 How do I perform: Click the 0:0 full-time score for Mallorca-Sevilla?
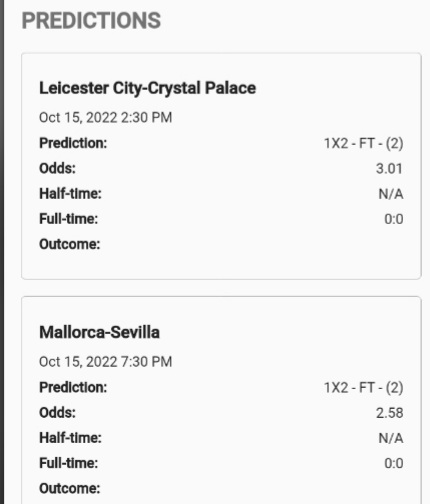click(394, 463)
